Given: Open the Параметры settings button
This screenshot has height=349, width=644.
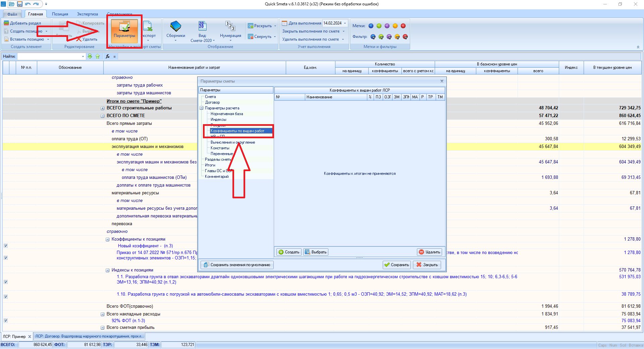Looking at the screenshot, I should (124, 31).
